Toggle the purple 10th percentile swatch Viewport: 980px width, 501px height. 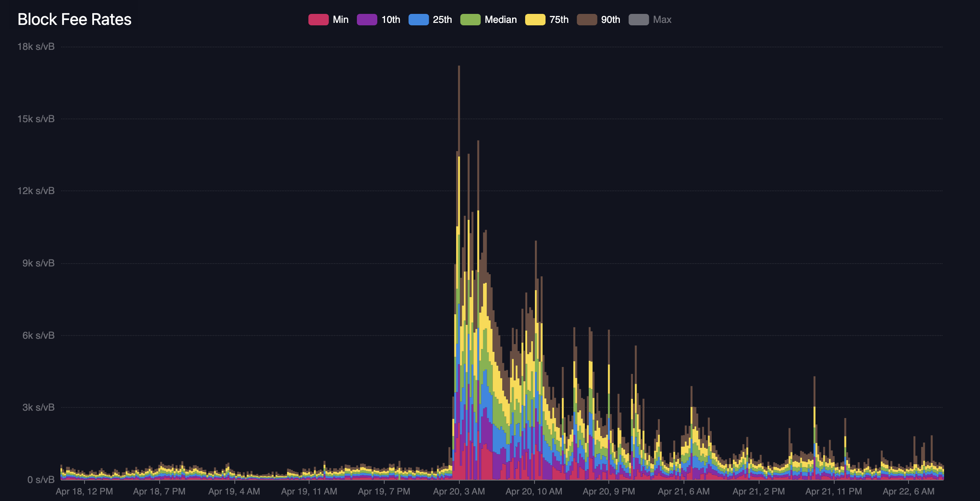(367, 20)
